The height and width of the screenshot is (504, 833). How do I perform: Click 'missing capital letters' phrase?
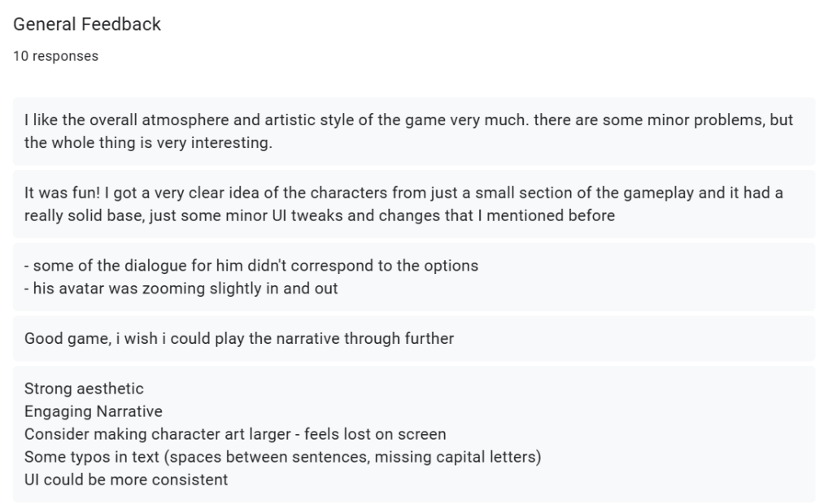tap(456, 458)
